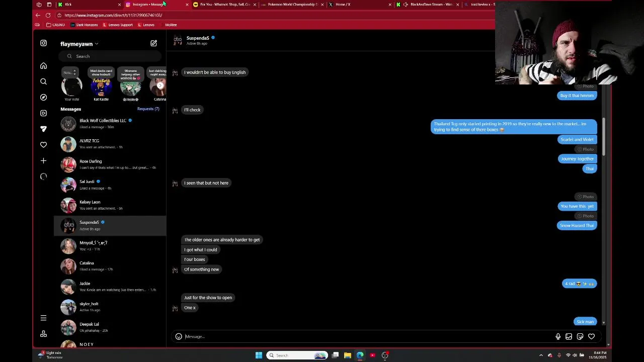
Task: Open the Lenovo Support bookmark
Action: 118,25
